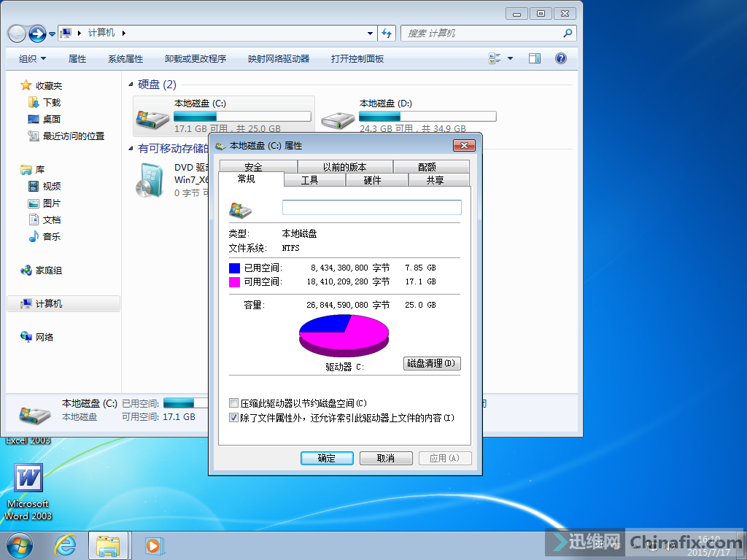
Task: Collapse removable storage devices group
Action: click(x=131, y=149)
